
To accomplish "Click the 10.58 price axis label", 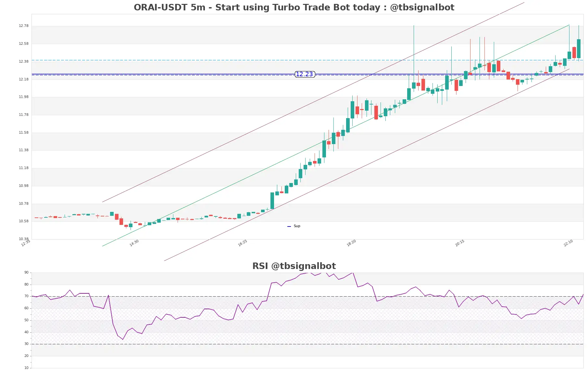I will 24,221.
